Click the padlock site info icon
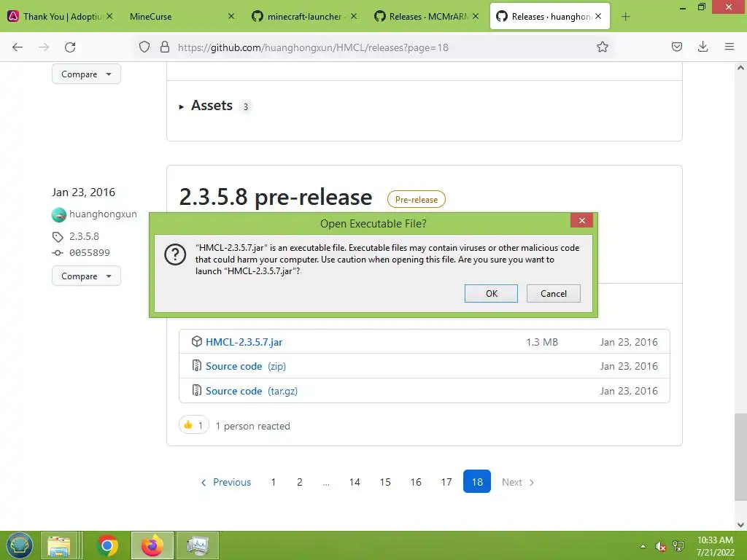Image resolution: width=747 pixels, height=560 pixels. pyautogui.click(x=165, y=47)
